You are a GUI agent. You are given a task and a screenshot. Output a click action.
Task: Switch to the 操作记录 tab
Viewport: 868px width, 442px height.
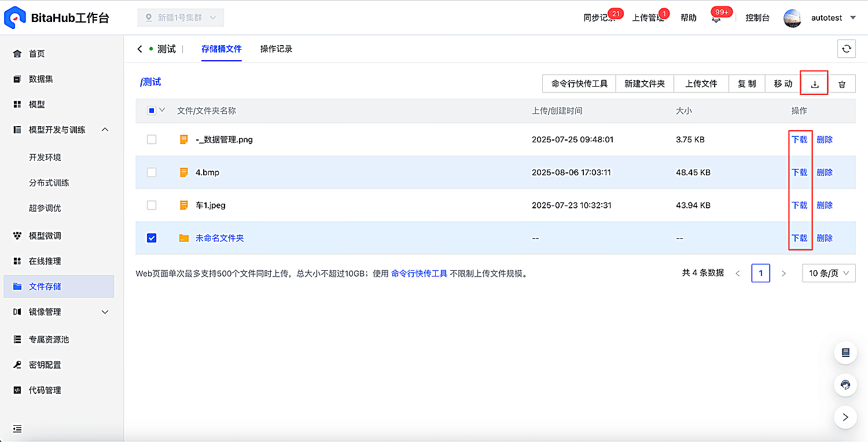276,49
